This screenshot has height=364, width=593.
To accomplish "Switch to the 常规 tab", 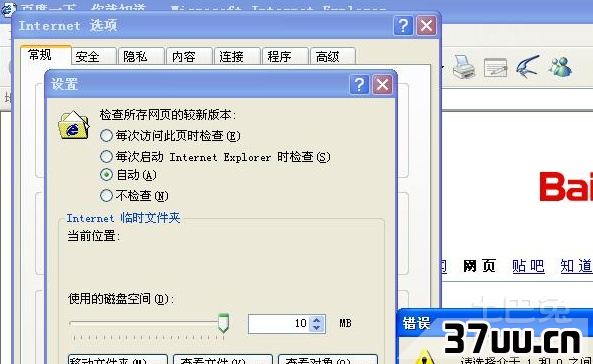I will click(45, 55).
